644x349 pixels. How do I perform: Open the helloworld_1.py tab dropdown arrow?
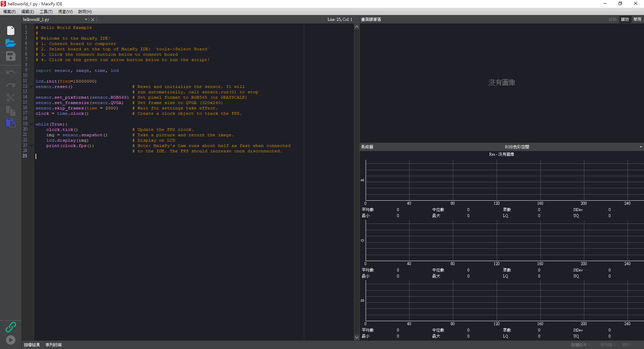(x=86, y=19)
